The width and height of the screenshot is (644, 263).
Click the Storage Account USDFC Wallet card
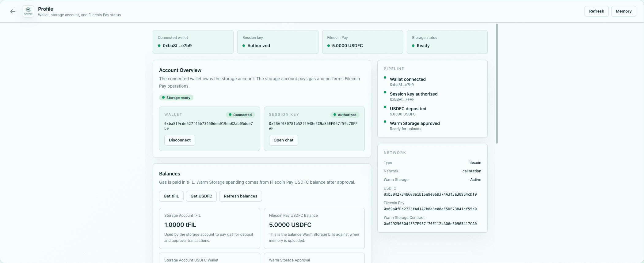click(x=210, y=258)
